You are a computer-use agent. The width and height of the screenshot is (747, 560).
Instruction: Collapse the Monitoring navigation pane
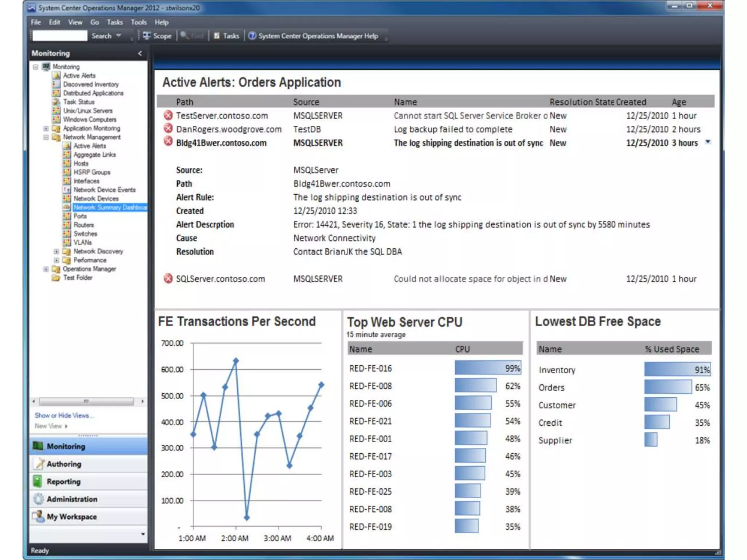coord(140,54)
